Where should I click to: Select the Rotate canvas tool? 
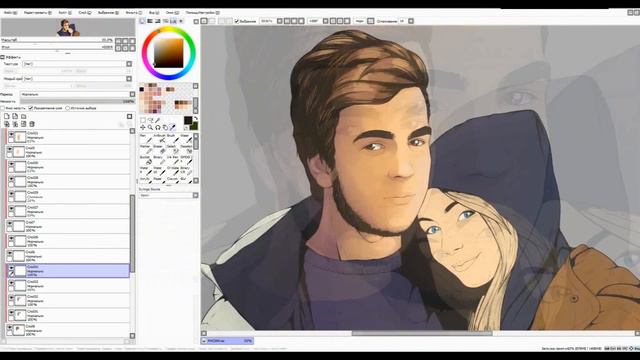tap(158, 128)
